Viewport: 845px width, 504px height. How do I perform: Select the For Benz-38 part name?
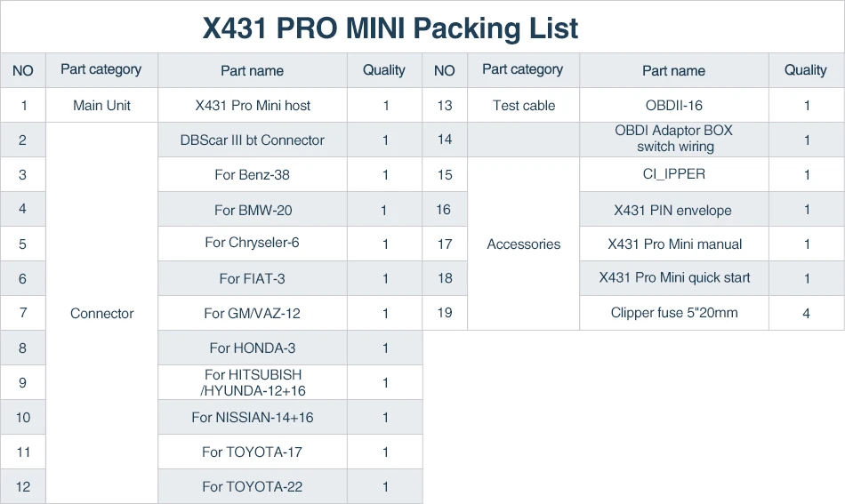click(x=253, y=174)
